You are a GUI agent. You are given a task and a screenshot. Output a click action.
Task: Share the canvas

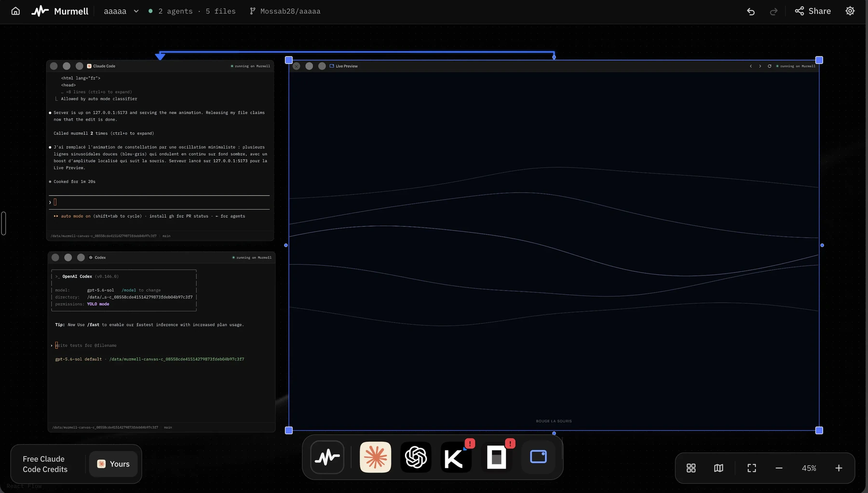point(813,11)
